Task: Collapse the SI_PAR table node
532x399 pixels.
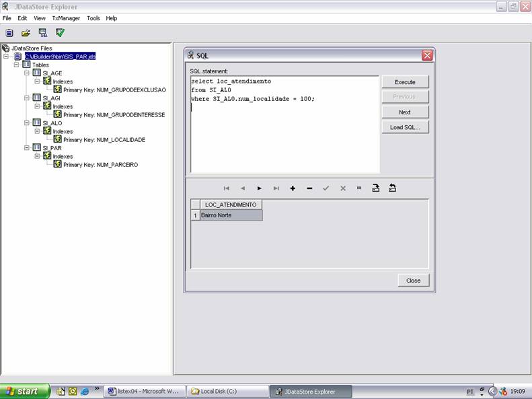Action: pyautogui.click(x=27, y=148)
